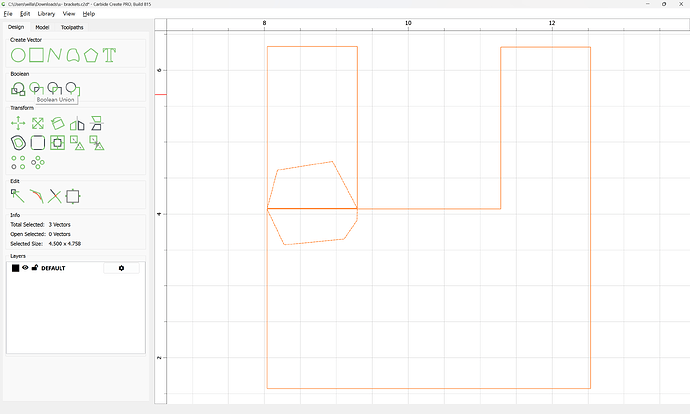Click the square-with-handles Edit tool icon
690x414 pixels.
point(73,196)
